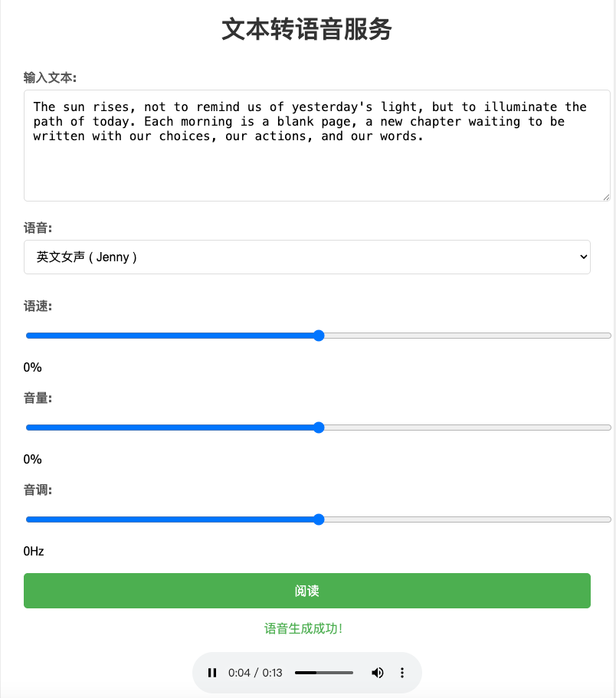Click the 音量 label text
This screenshot has height=698, width=616.
(x=38, y=398)
